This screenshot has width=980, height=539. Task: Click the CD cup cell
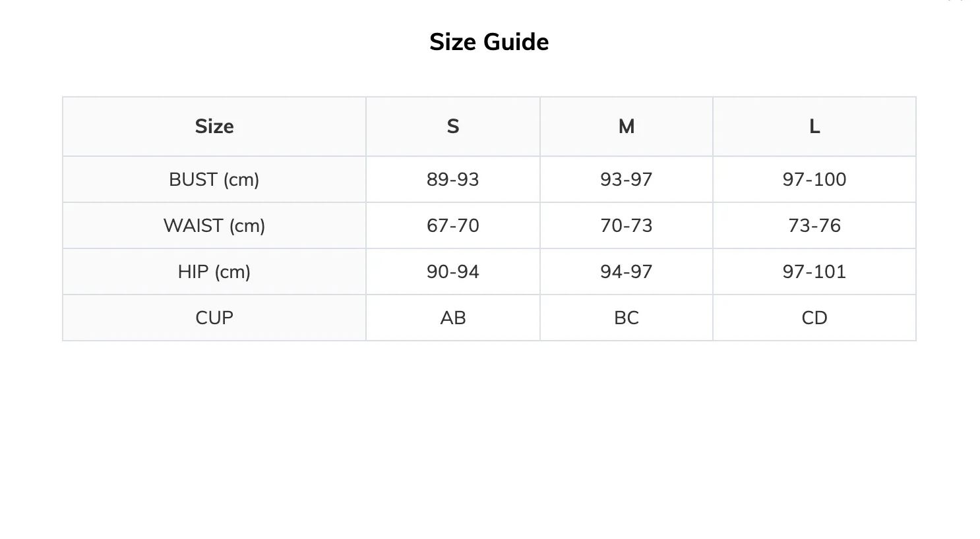814,318
